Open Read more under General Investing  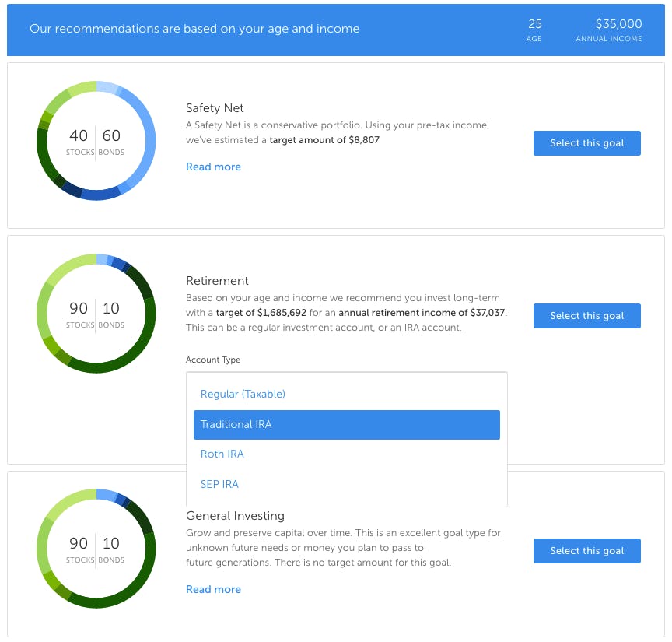213,589
